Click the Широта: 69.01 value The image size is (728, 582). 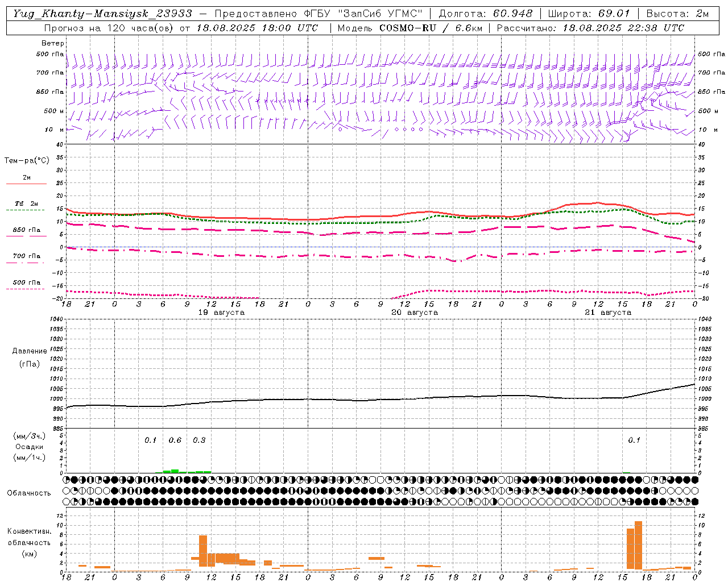589,13
